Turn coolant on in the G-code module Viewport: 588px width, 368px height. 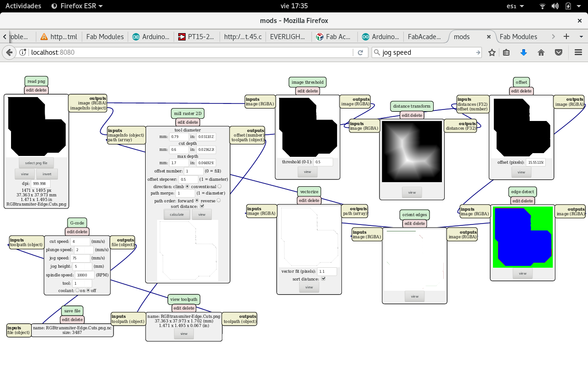pyautogui.click(x=78, y=291)
